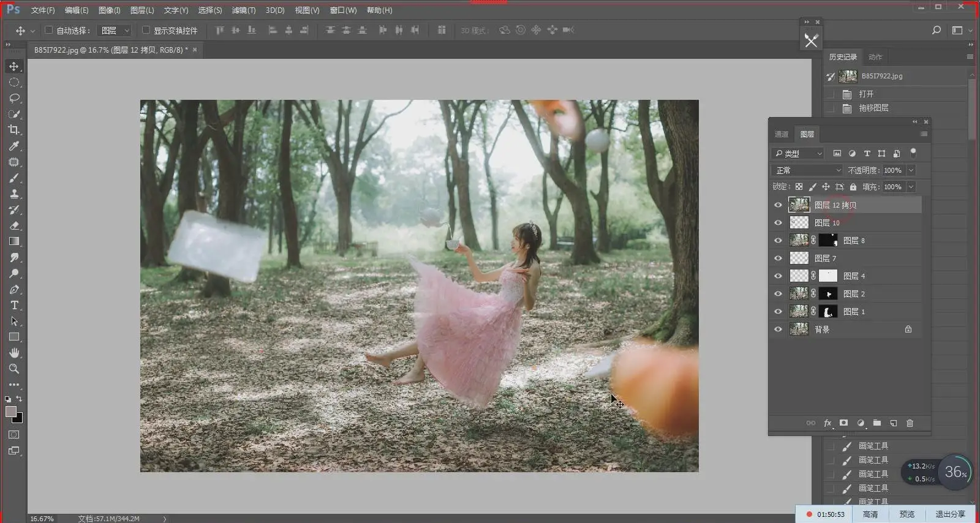Viewport: 980px width, 523px height.
Task: Open the fill 填充 dropdown arrow
Action: point(911,187)
